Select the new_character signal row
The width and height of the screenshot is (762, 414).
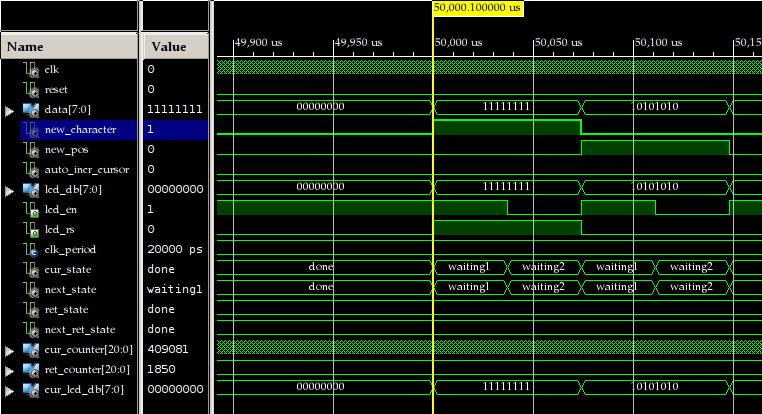click(x=80, y=130)
